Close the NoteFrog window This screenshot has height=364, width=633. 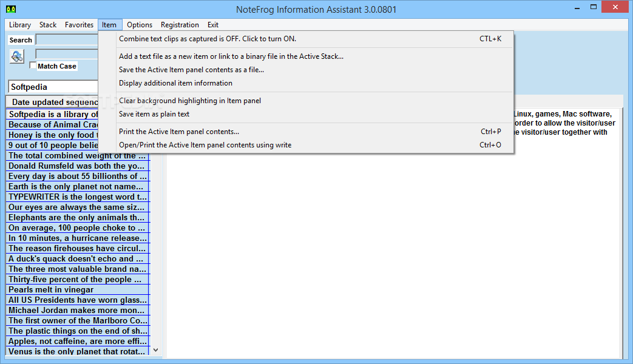pos(615,7)
